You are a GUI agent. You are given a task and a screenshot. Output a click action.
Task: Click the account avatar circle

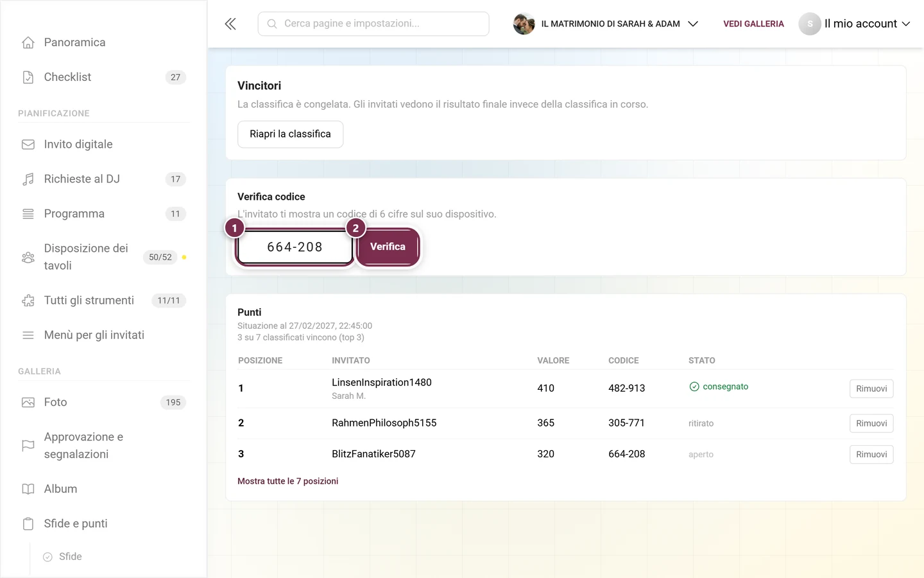coord(810,24)
